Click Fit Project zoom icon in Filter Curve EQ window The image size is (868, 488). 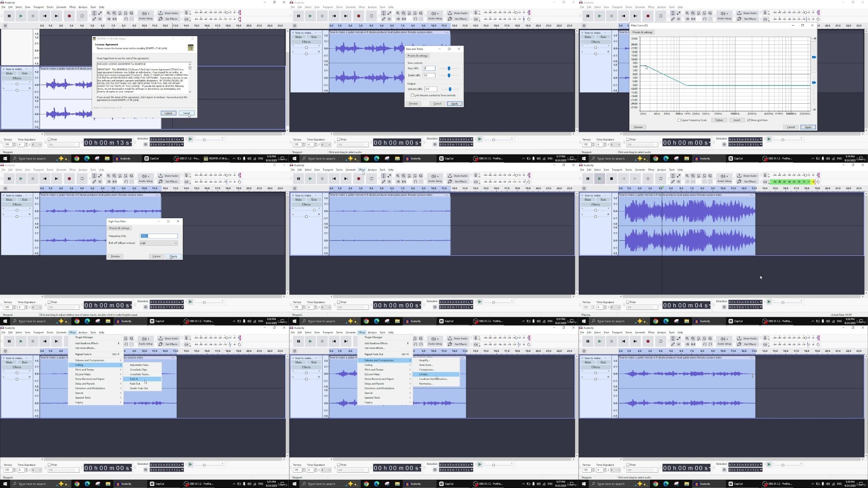pos(704,14)
